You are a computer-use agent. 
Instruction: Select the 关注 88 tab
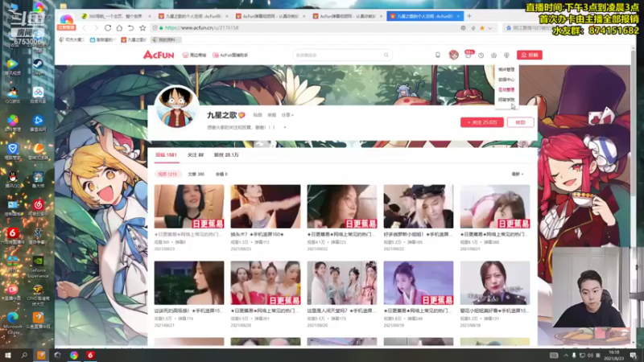click(196, 155)
